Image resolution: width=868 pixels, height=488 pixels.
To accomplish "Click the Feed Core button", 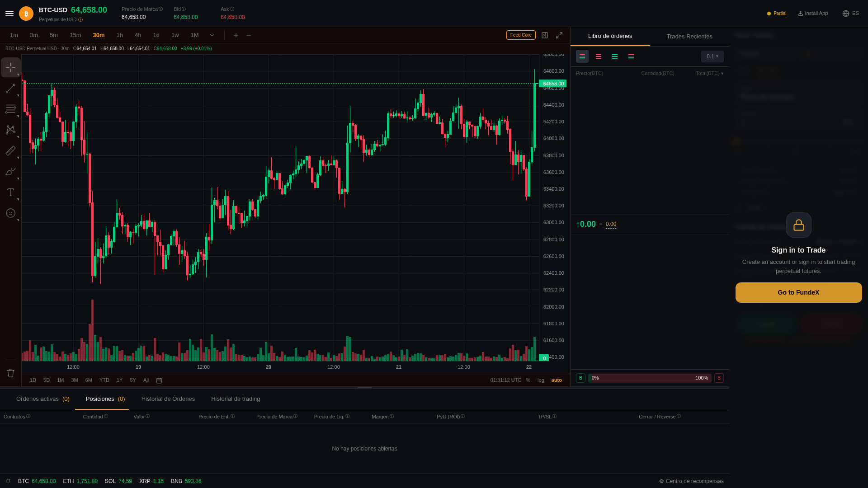I will [x=521, y=35].
